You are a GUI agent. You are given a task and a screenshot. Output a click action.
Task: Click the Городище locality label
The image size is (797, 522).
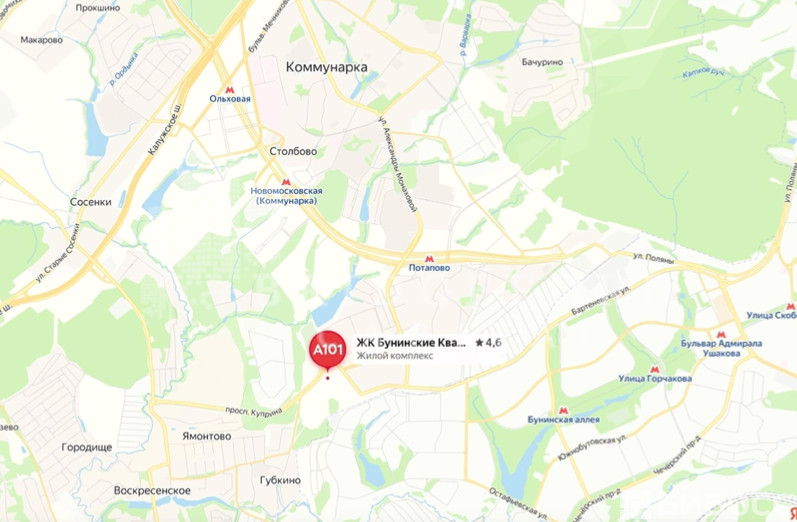tap(86, 448)
